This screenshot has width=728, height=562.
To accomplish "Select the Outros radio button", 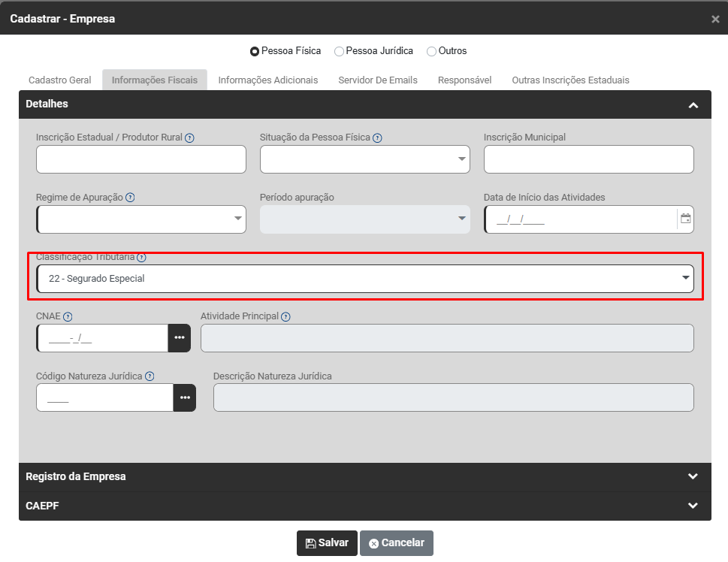I will click(431, 52).
